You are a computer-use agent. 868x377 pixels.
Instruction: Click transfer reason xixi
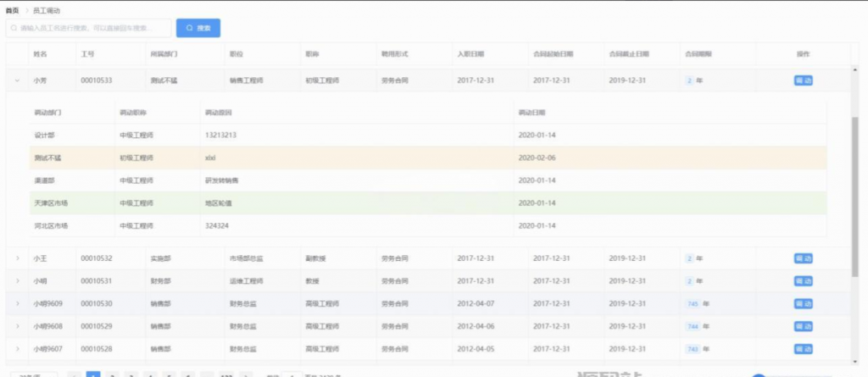210,158
